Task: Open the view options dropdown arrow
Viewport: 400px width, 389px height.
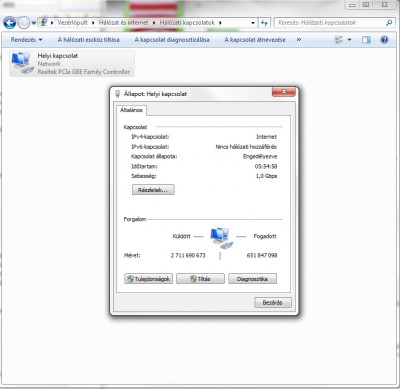Action: [349, 40]
